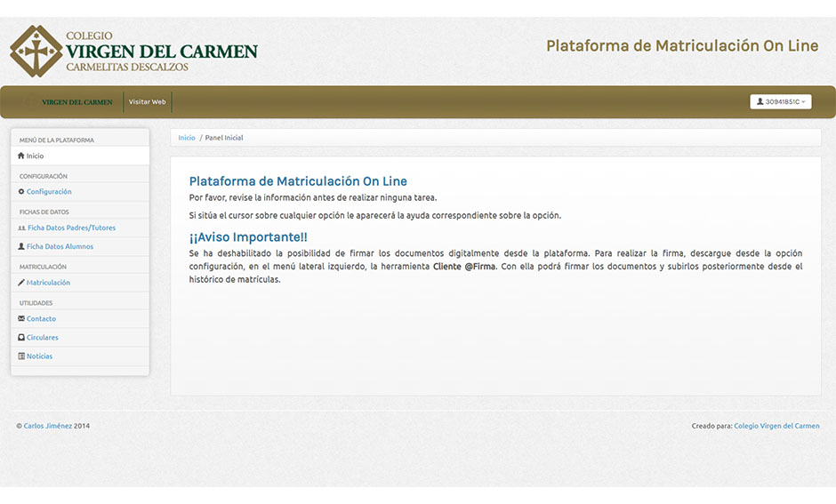Click the ¡¡Aviso Importante!! heading
The image size is (836, 504).
[248, 237]
